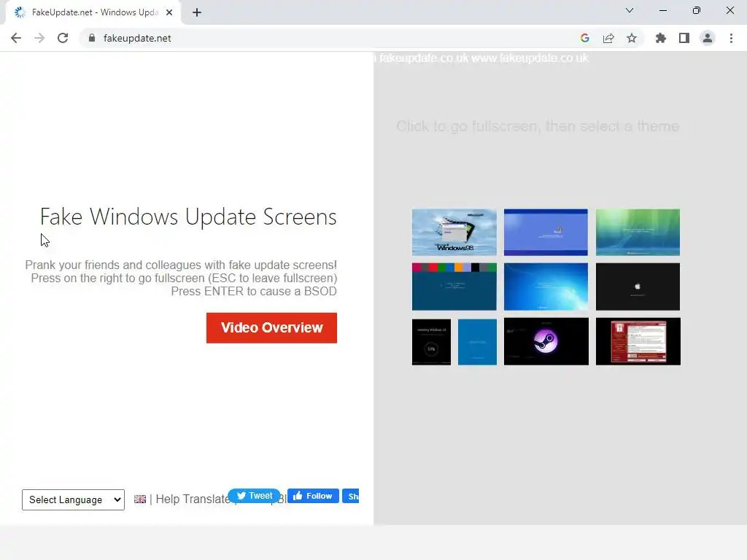Click 'Fake Windows Update Screens' heading
Viewport: 747px width, 560px height.
(188, 217)
